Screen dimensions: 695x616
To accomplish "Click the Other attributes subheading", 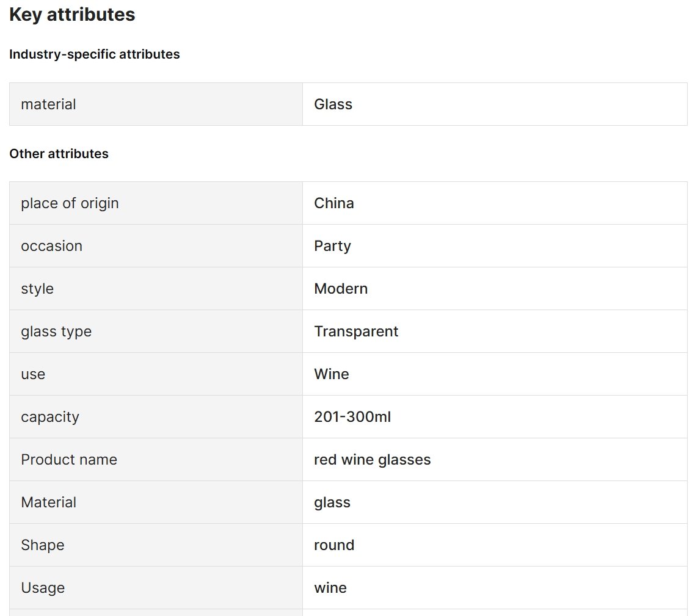I will point(59,154).
